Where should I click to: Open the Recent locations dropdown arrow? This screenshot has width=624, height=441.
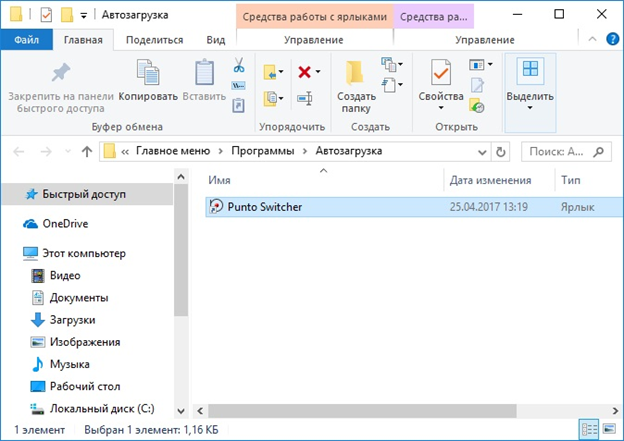click(68, 152)
